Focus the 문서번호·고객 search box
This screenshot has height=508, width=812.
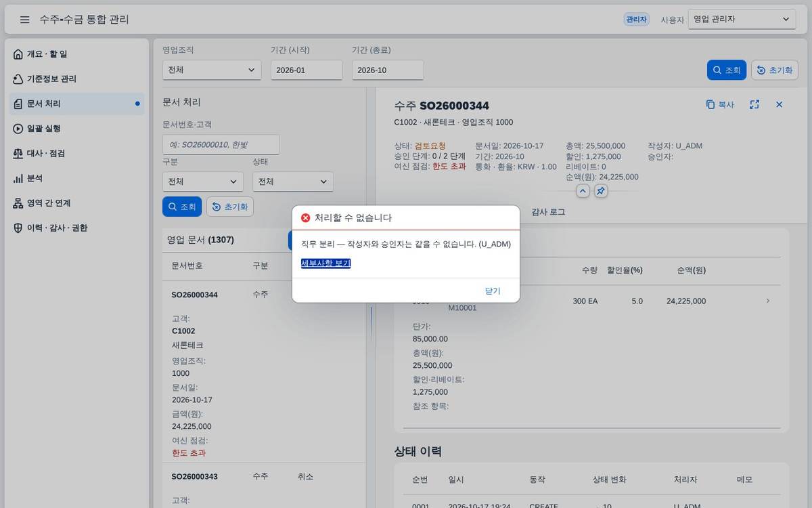pos(221,144)
